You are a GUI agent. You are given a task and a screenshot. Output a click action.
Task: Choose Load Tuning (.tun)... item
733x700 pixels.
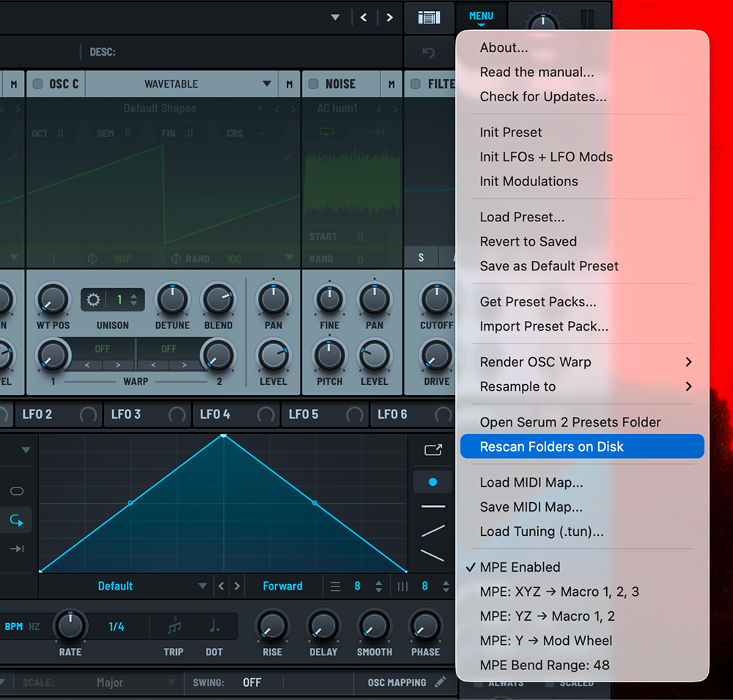coord(582,531)
